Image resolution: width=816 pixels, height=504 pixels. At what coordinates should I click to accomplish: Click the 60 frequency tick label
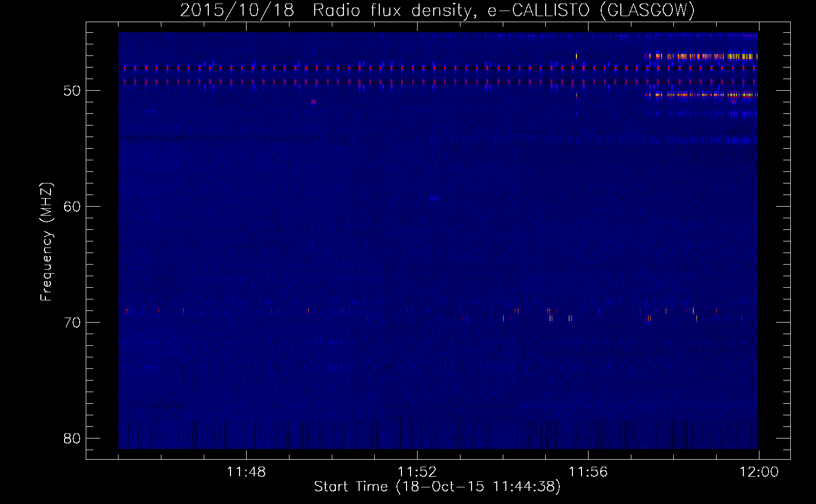pyautogui.click(x=72, y=207)
